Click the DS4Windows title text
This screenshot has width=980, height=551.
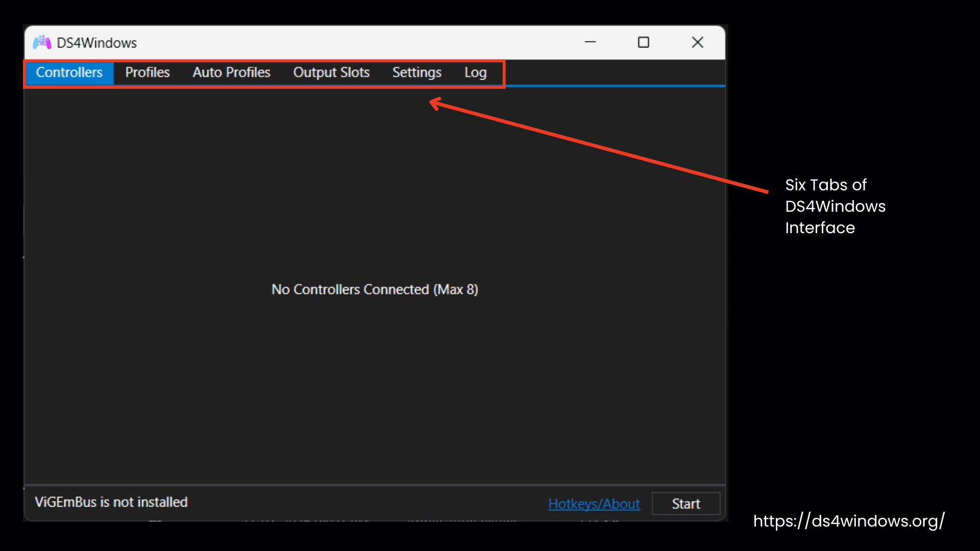96,43
